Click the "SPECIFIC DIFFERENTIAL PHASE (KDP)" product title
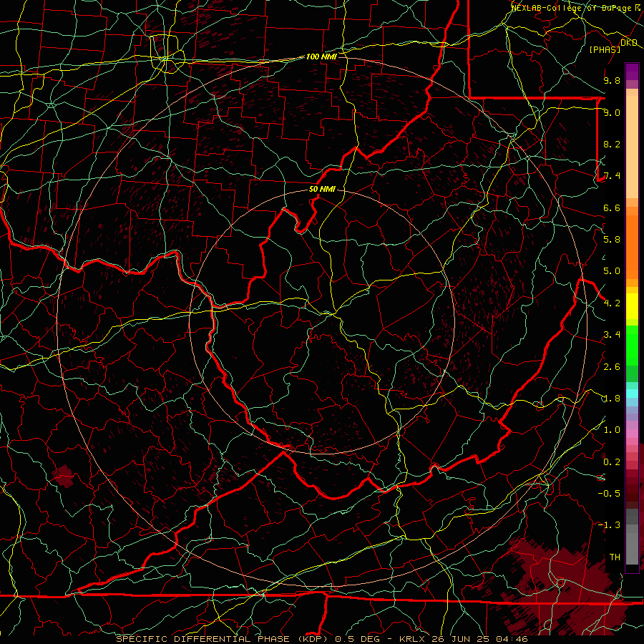This screenshot has width=644, height=644. click(223, 639)
